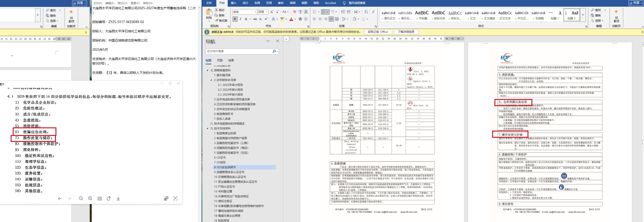Collapse the 2 近年财务状况表 navigation heading
Screen dimensions: 644x222
click(x=211, y=80)
